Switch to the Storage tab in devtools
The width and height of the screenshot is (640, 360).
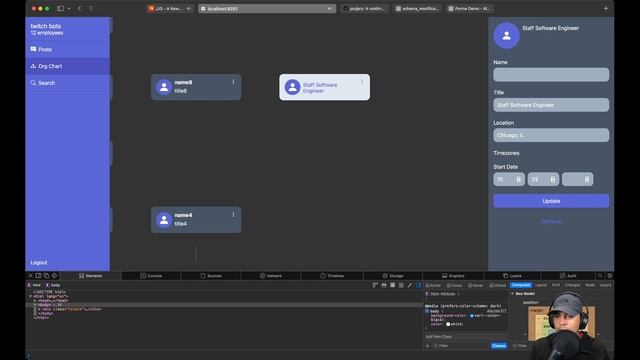393,276
